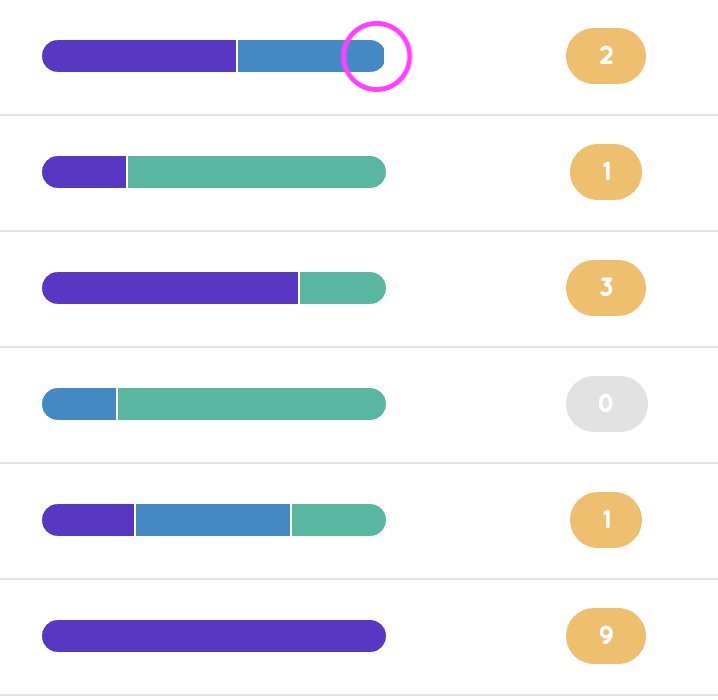Click the blue segment of the top bar
Screen dimensions: 718x700
[311, 56]
